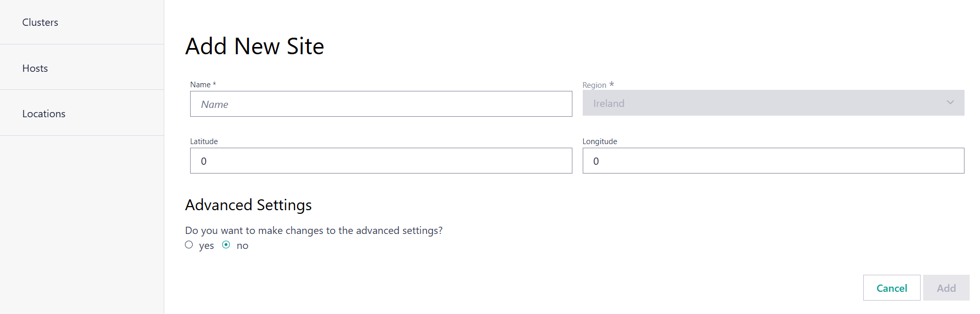The image size is (980, 314).
Task: Select the Latitude value field
Action: point(381,161)
